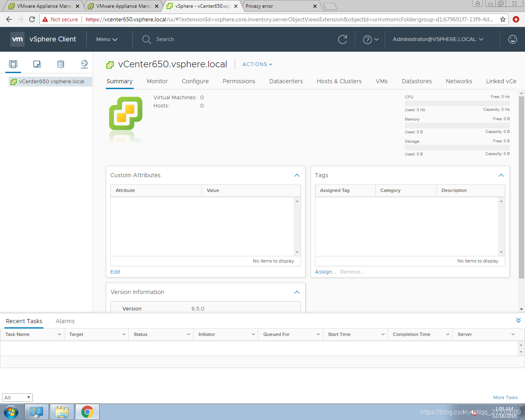Open the VMs and Templates inventory view icon
525x420 pixels.
[x=37, y=64]
